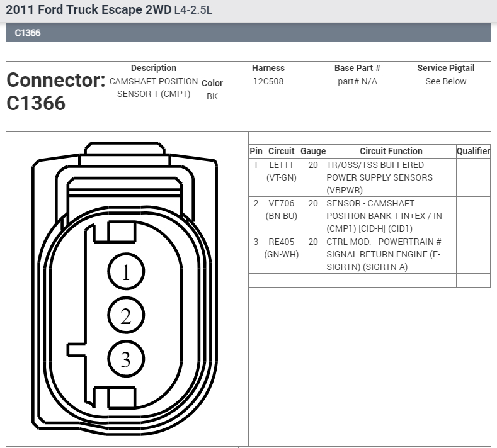
Task: Click gauge value 20 in VE706 row
Action: click(x=313, y=203)
